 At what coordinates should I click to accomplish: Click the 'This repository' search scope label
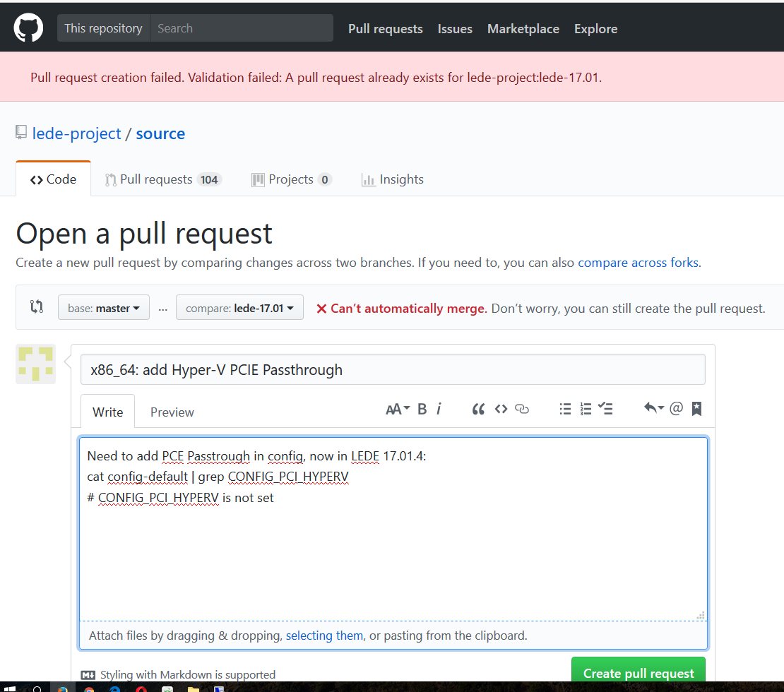tap(103, 28)
